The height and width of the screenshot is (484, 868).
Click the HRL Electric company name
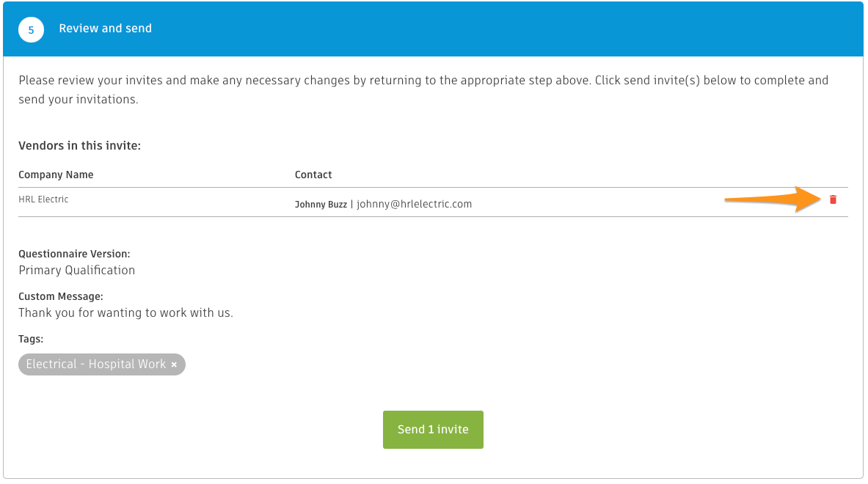click(43, 199)
